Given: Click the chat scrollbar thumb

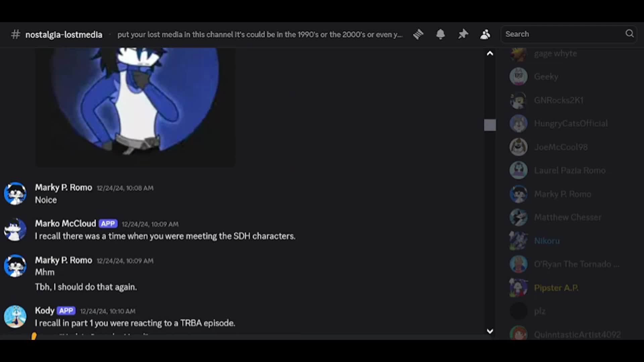Looking at the screenshot, I should tap(490, 125).
